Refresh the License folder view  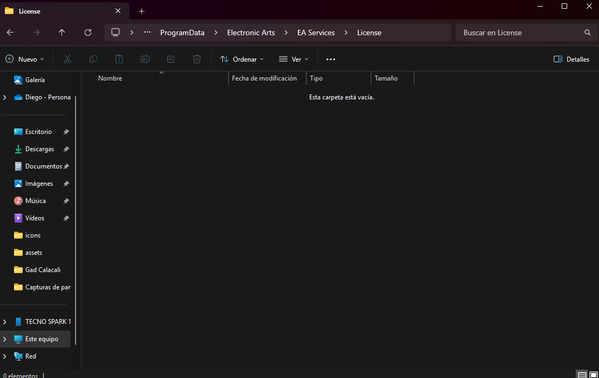(88, 32)
